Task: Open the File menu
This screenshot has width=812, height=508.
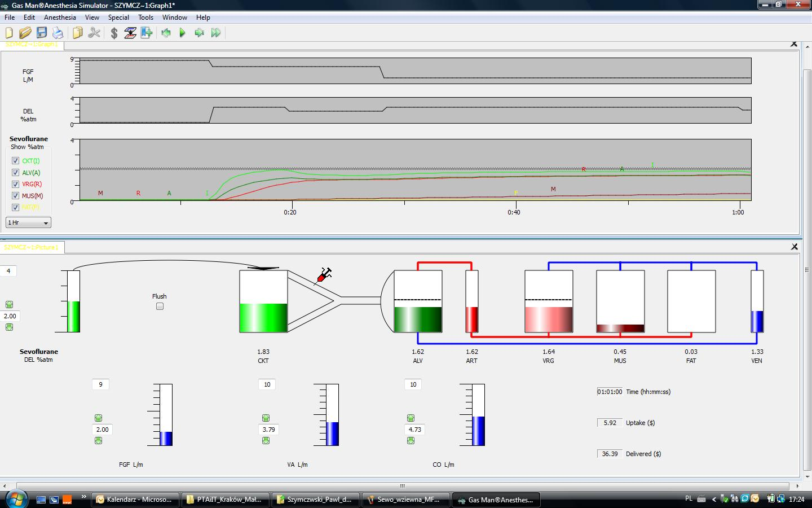Action: [10, 17]
